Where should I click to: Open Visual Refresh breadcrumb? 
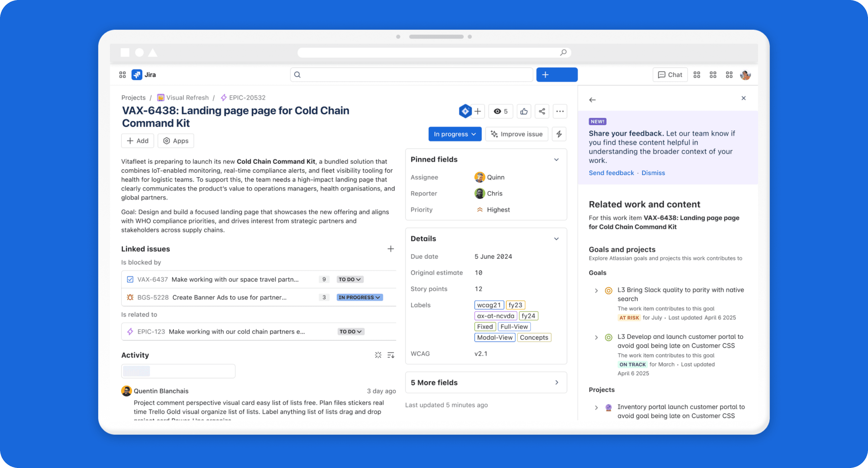tap(187, 98)
